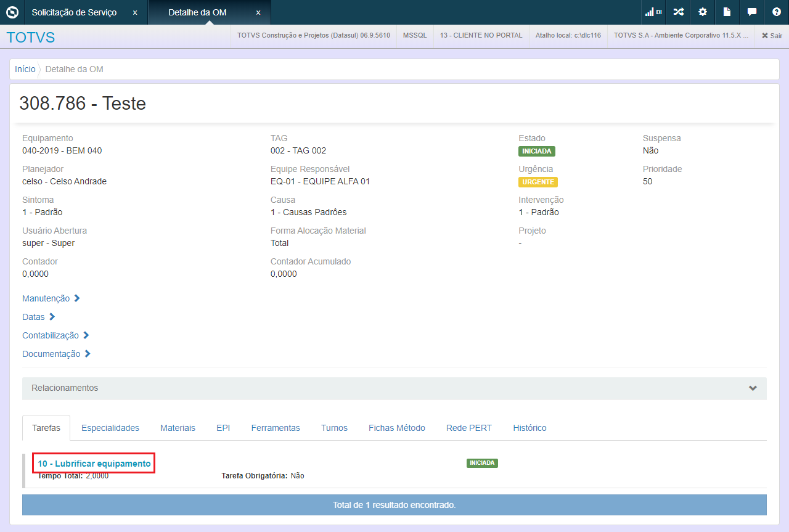This screenshot has width=789, height=532.
Task: Open help question mark icon
Action: coord(777,12)
